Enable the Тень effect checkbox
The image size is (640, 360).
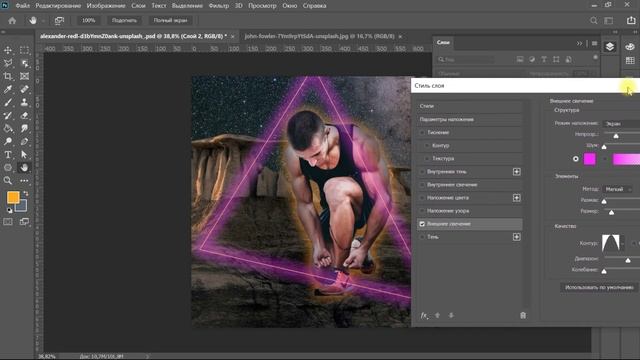422,237
